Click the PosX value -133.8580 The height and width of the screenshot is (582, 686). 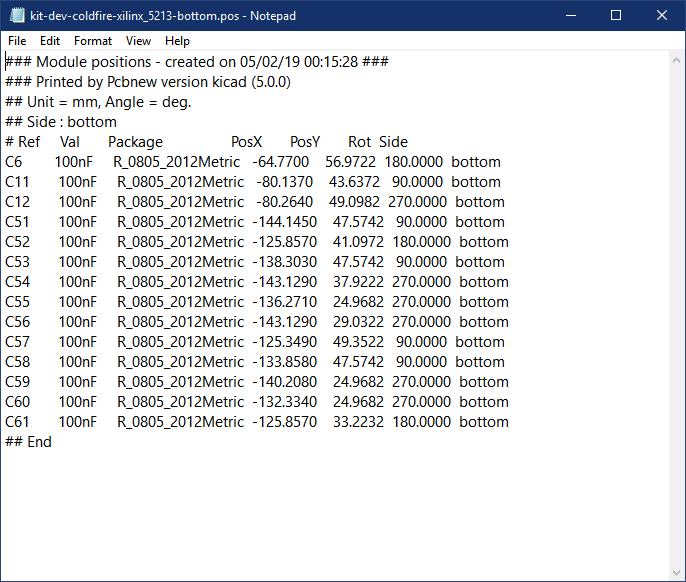[284, 362]
